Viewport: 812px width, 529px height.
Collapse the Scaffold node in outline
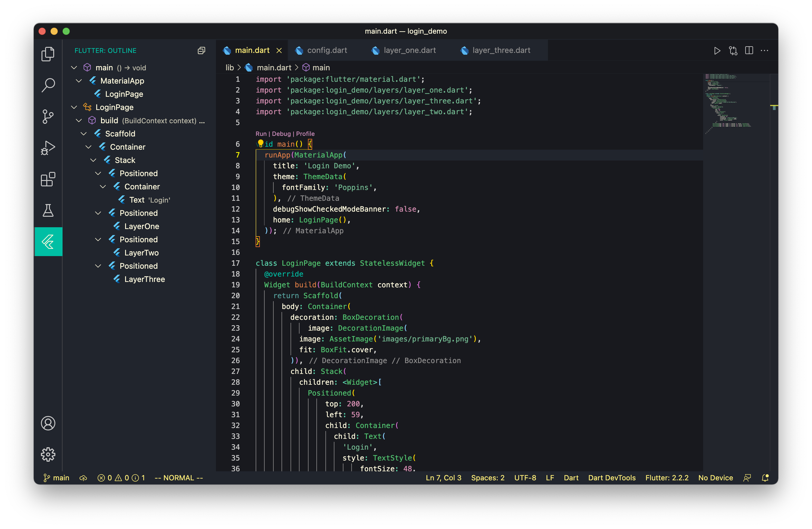[x=84, y=134]
